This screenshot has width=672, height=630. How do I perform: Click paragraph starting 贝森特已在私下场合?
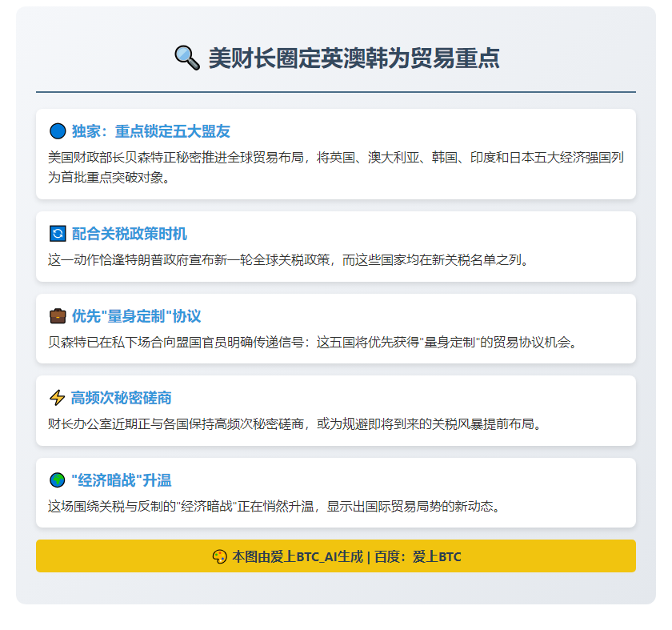coord(314,343)
